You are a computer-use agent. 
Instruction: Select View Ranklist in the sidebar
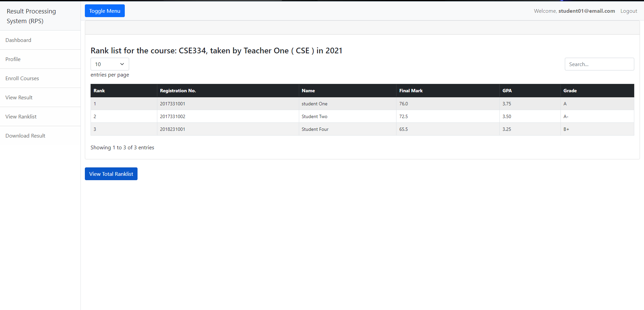[21, 116]
